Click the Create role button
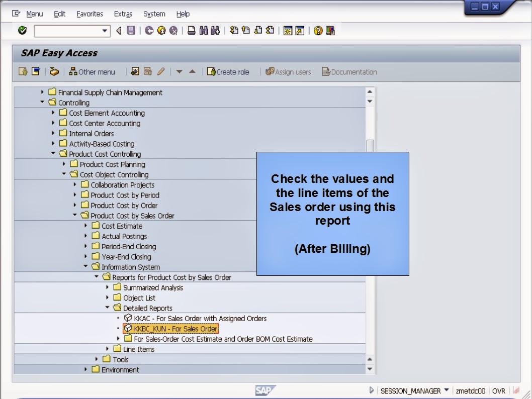The height and width of the screenshot is (399, 532). point(228,71)
